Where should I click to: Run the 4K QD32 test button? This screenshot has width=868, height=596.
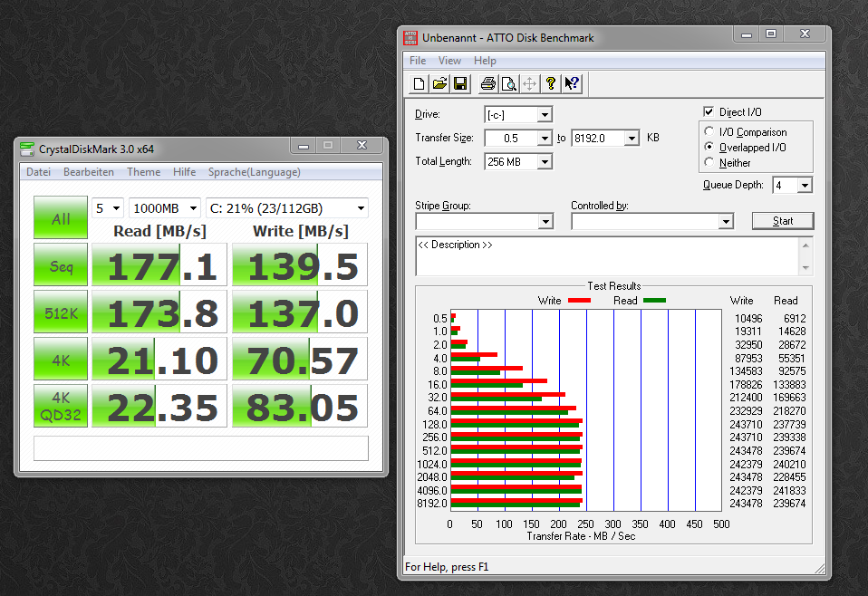pos(61,406)
